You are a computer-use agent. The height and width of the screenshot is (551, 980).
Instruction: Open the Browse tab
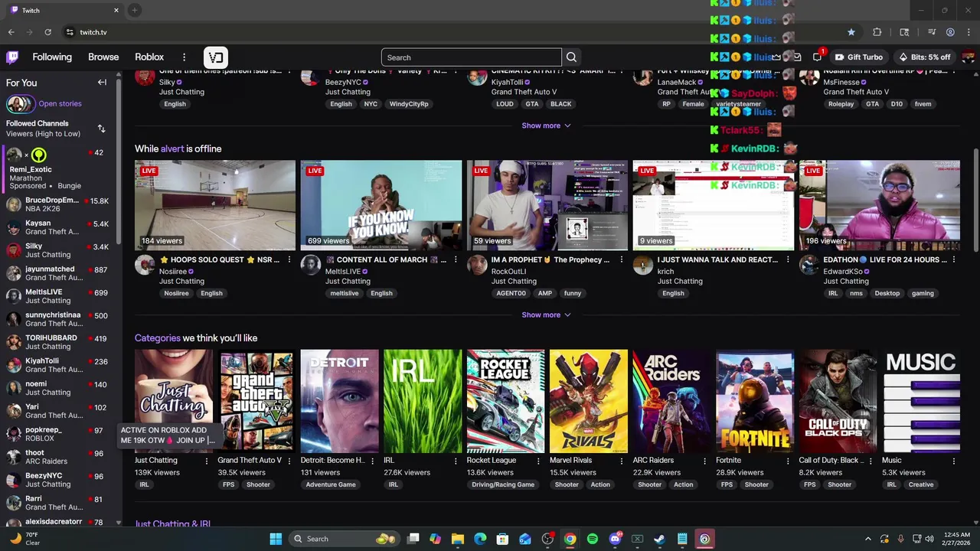point(103,57)
